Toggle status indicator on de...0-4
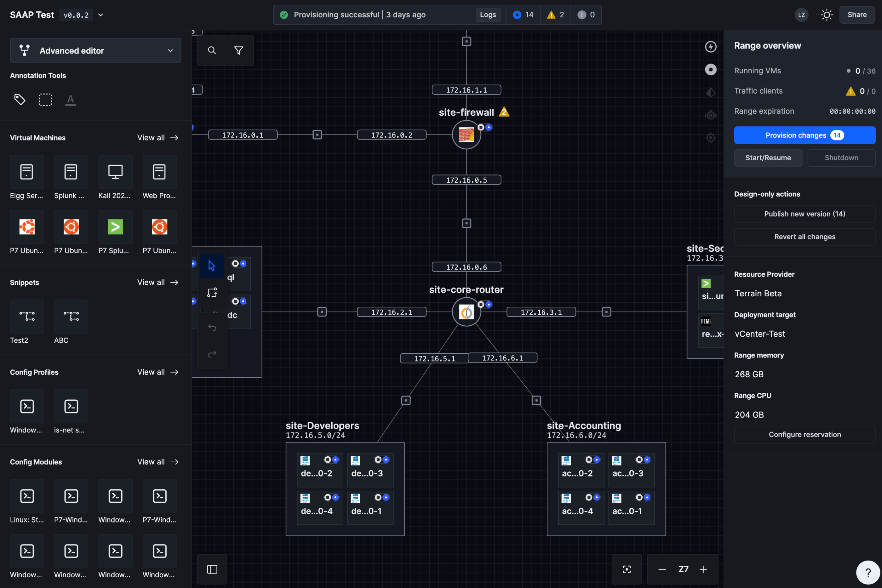882x588 pixels. 331,498
